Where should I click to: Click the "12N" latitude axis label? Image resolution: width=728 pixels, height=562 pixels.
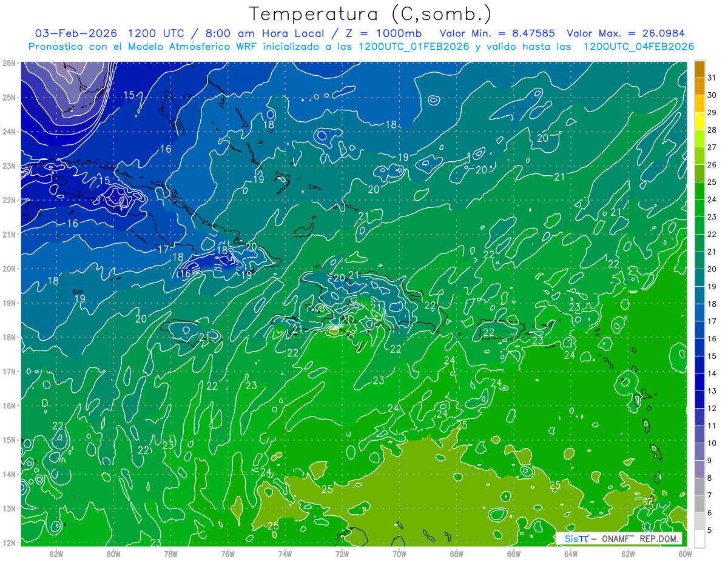[x=8, y=543]
